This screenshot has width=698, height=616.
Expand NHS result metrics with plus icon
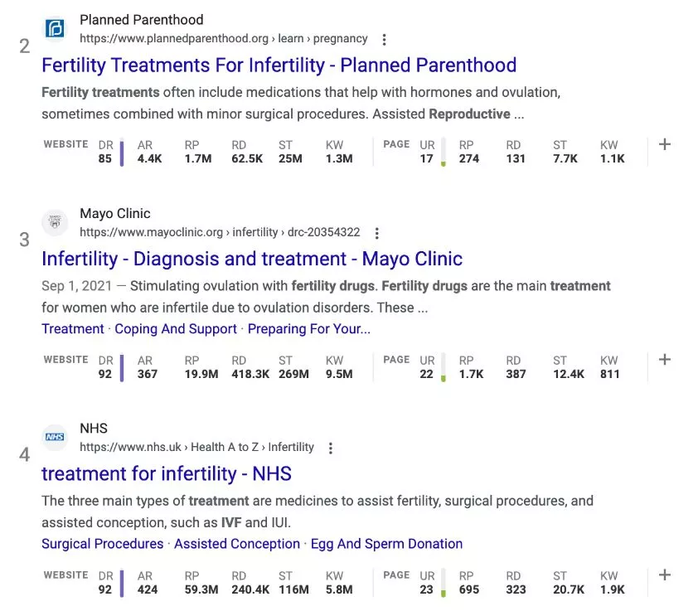[x=664, y=575]
